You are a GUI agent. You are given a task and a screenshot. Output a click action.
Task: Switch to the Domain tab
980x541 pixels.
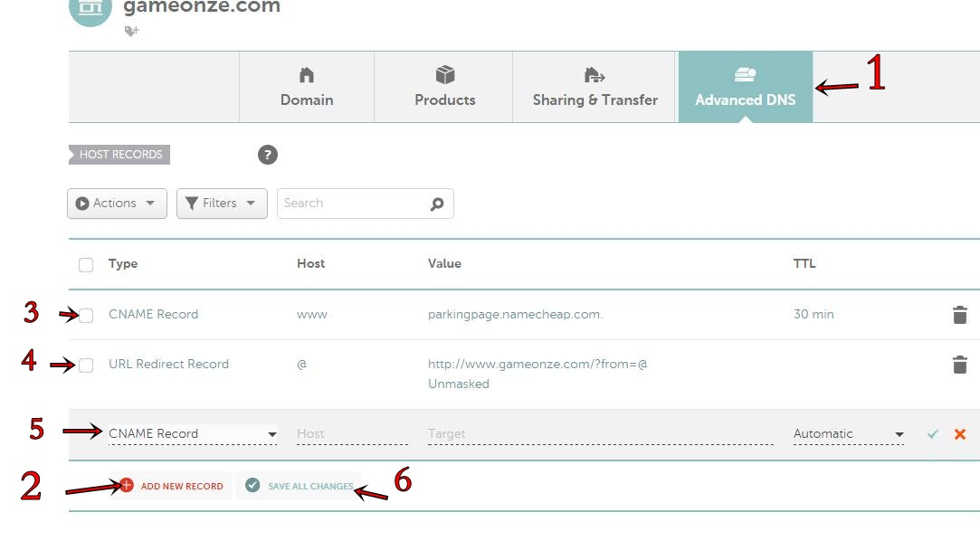click(306, 87)
